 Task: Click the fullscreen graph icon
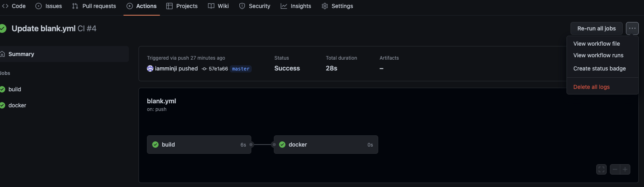(601, 169)
